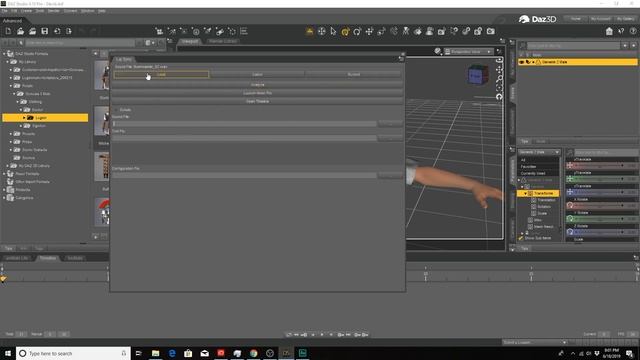Toggle selectability icon for Genesis 2 Male
This screenshot has width=640, height=360.
(528, 62)
